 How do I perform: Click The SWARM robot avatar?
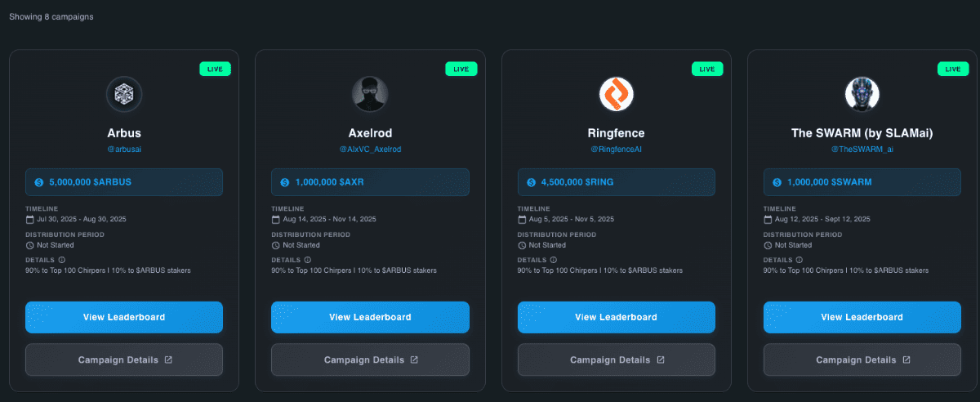pyautogui.click(x=862, y=94)
